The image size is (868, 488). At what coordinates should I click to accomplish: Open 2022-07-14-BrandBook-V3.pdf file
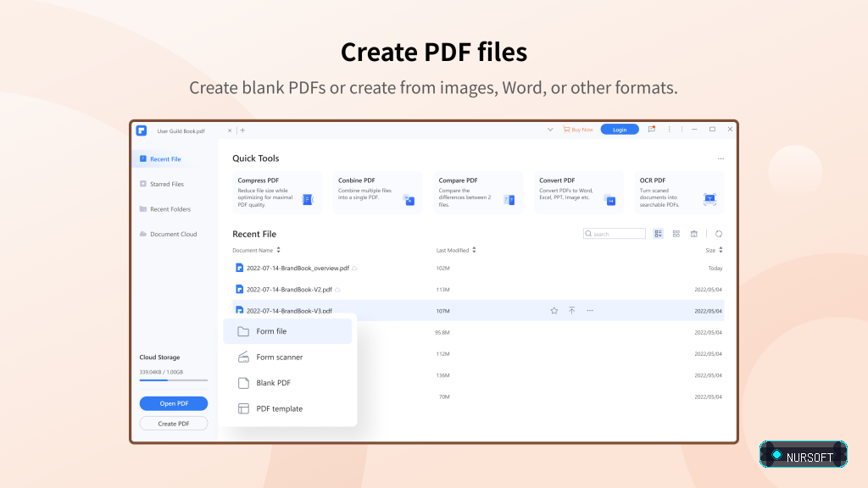[289, 310]
